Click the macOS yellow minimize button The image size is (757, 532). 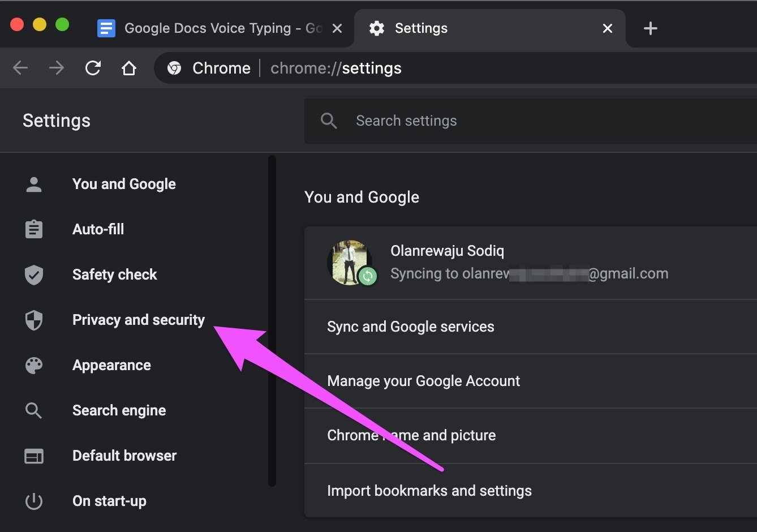point(40,25)
